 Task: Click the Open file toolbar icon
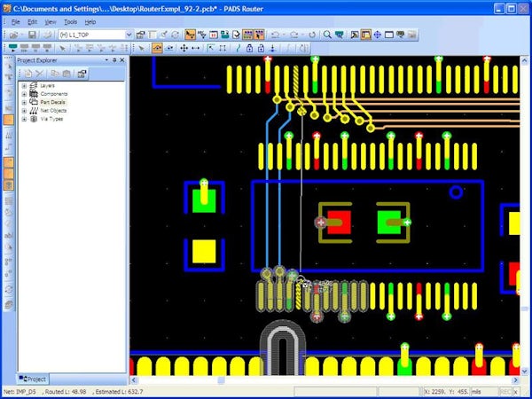click(14, 35)
